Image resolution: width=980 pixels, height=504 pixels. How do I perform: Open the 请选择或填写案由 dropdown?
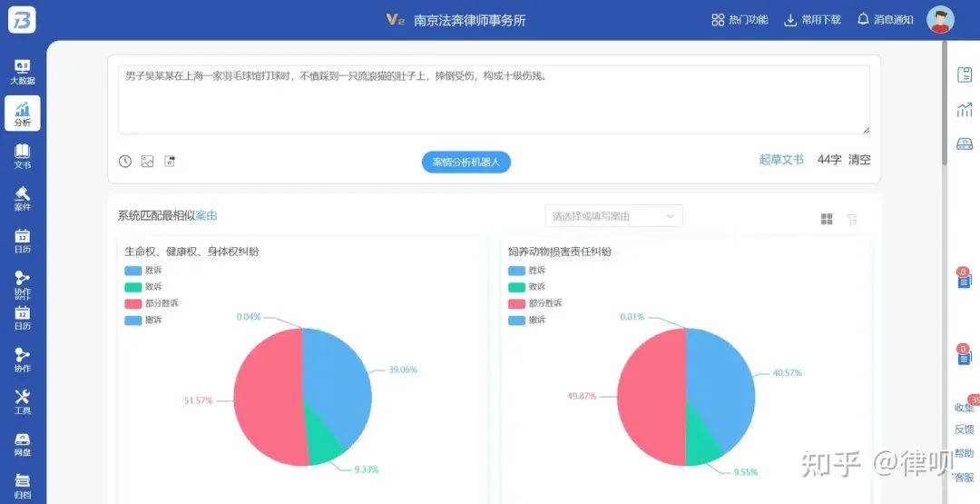(613, 216)
